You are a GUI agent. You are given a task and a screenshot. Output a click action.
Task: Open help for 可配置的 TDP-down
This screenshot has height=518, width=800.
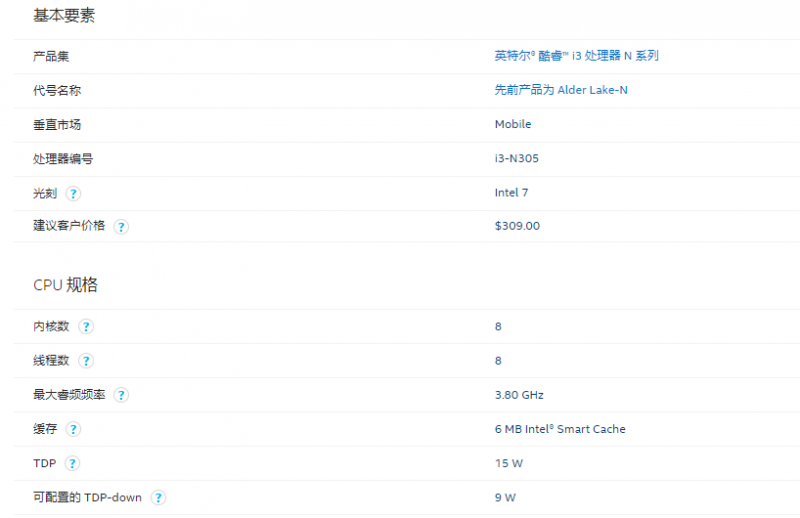coord(158,498)
